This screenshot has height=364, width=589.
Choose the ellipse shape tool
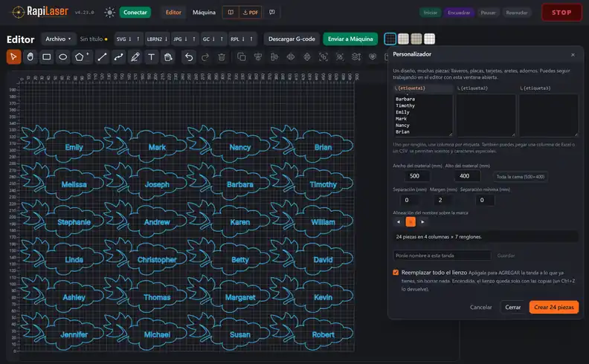point(63,57)
